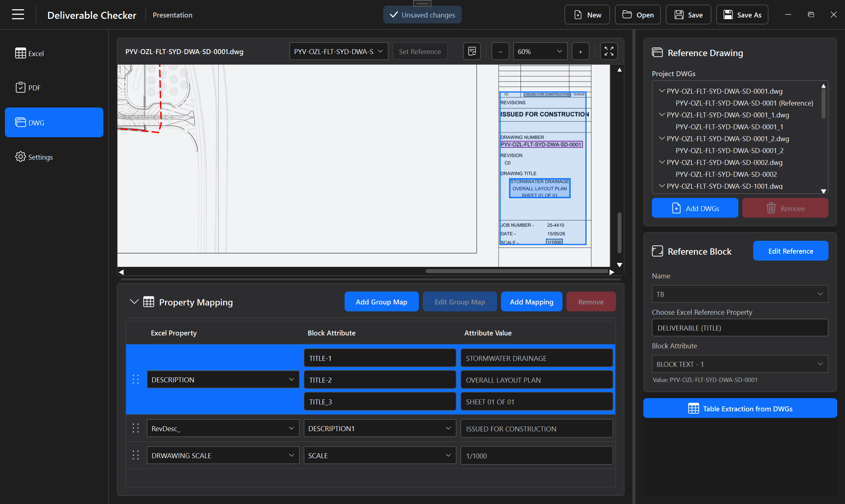Viewport: 845px width, 504px height.
Task: Click Remove in Property Mapping panel
Action: (591, 301)
